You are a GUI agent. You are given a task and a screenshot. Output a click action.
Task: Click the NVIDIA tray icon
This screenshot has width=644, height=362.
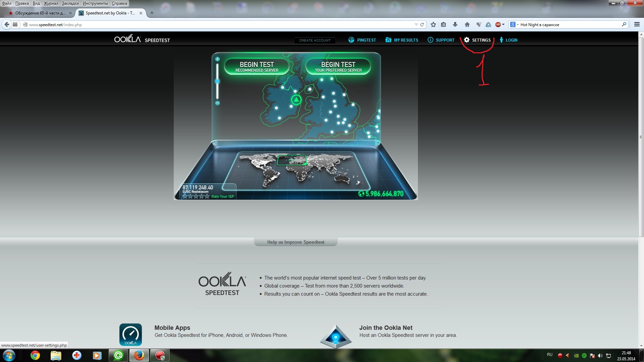click(576, 356)
